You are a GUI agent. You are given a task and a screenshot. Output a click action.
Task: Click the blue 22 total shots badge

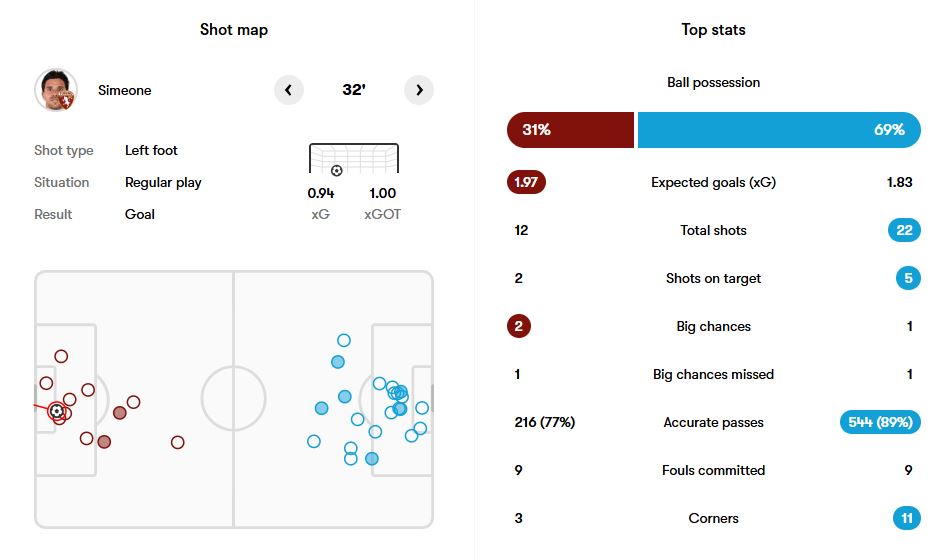(x=904, y=230)
